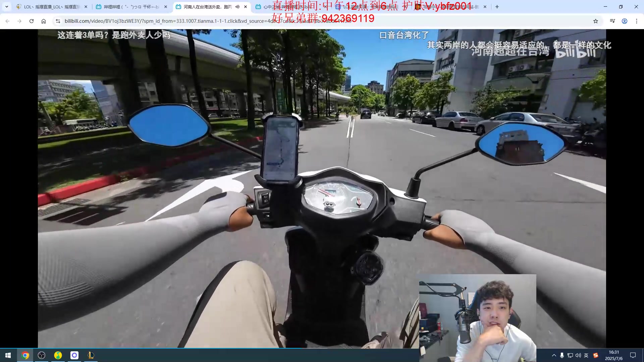The image size is (644, 362).
Task: Open the volume control in system tray
Action: click(578, 355)
